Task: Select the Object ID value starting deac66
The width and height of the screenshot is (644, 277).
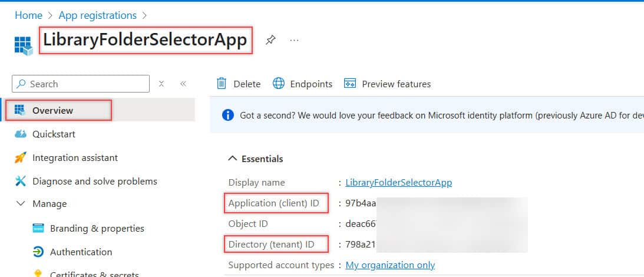Action: [x=361, y=224]
